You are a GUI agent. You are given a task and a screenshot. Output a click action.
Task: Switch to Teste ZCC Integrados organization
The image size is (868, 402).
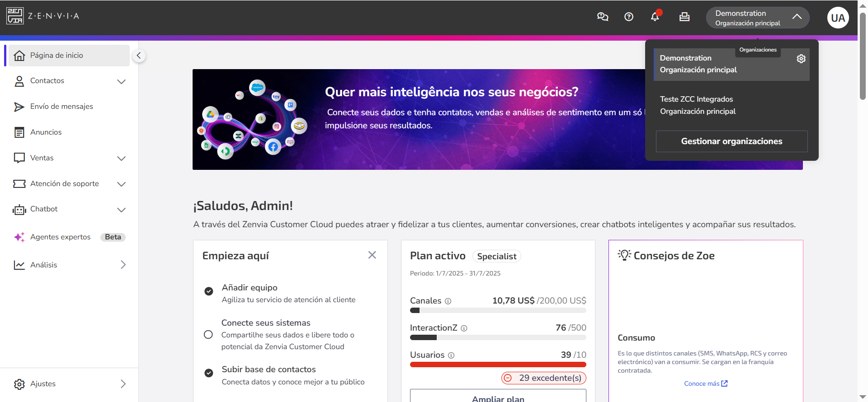731,105
